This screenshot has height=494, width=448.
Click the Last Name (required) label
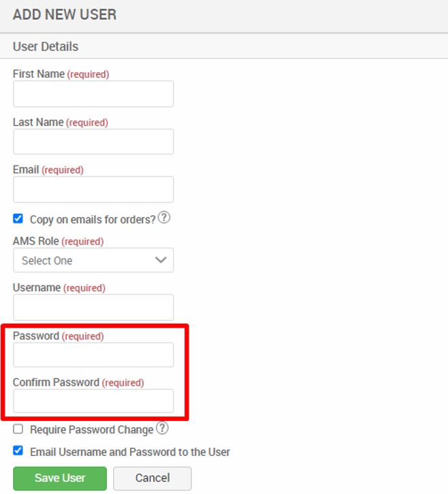tap(61, 122)
